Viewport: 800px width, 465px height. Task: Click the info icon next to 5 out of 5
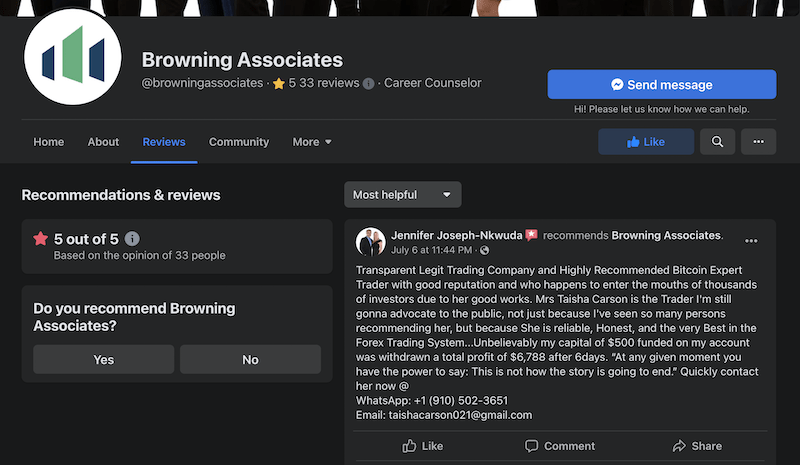(132, 238)
